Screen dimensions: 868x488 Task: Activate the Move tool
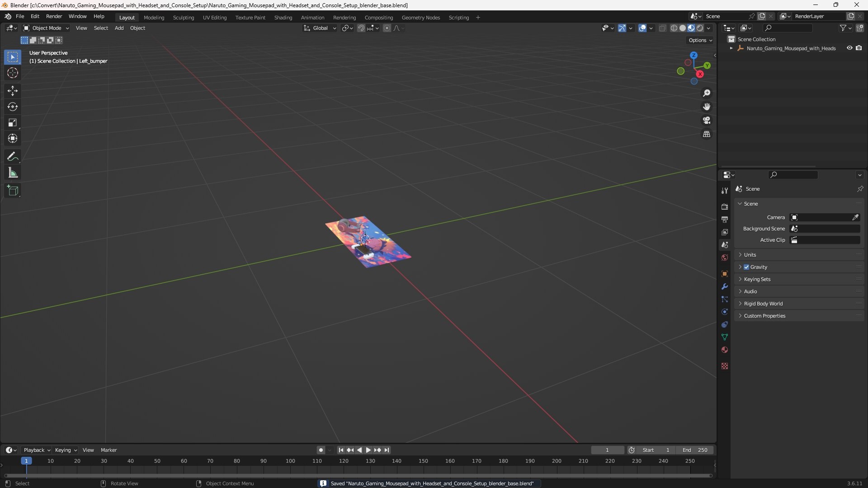[13, 91]
